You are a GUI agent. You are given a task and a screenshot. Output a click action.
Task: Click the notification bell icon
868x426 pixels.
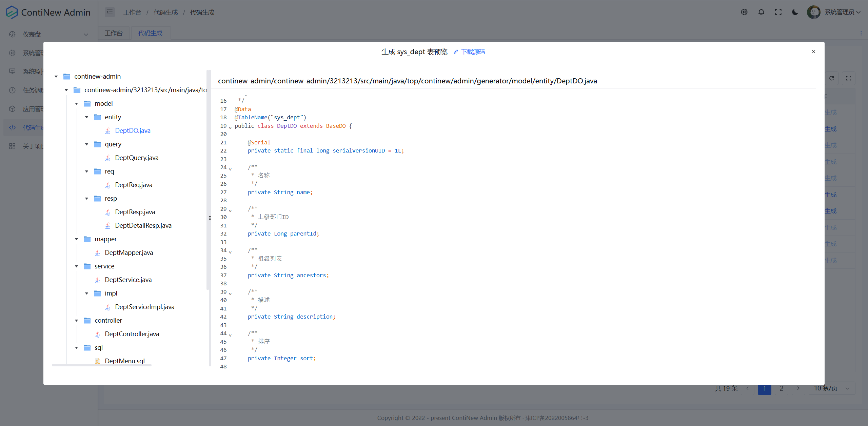pos(761,12)
